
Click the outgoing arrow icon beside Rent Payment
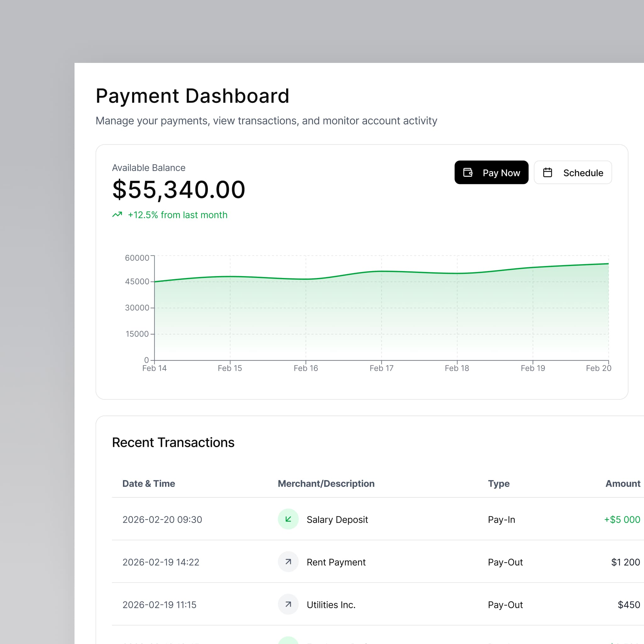288,562
